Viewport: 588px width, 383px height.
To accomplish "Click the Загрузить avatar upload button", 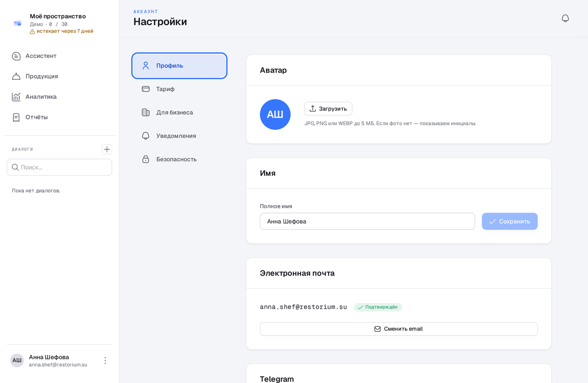I will pyautogui.click(x=328, y=109).
